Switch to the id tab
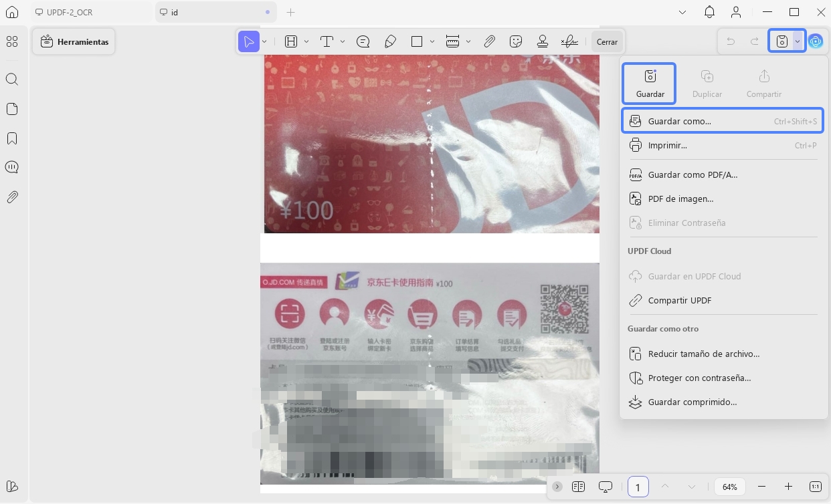The height and width of the screenshot is (504, 831). click(x=215, y=12)
